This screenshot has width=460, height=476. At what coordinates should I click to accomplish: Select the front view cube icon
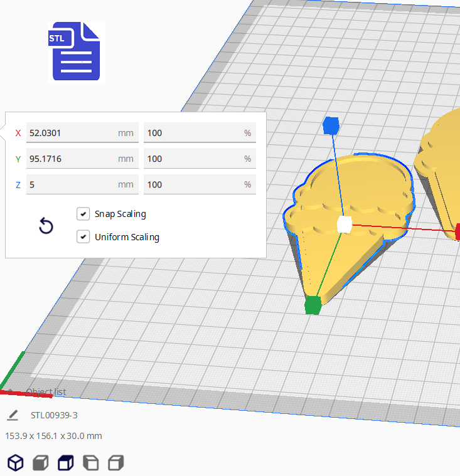point(40,463)
